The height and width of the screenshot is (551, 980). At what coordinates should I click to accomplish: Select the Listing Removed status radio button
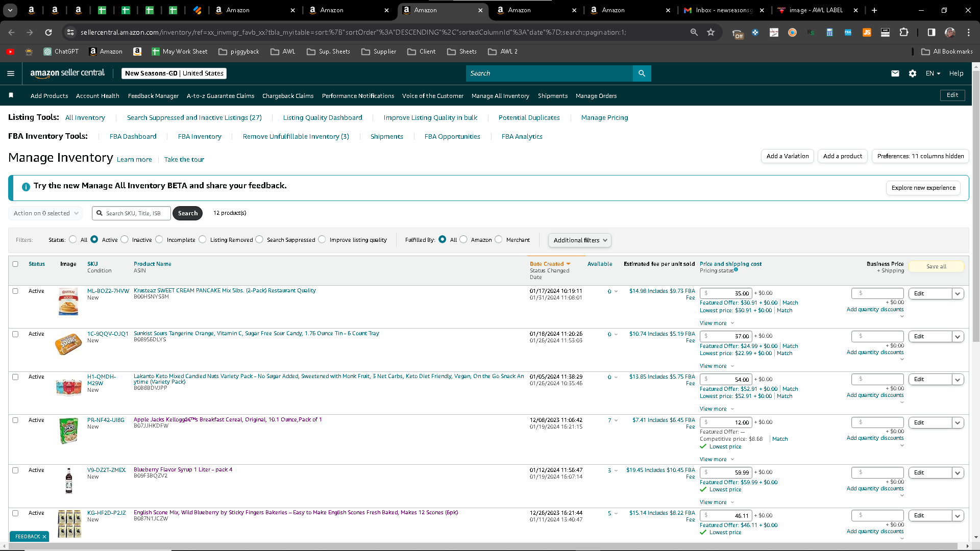(203, 239)
